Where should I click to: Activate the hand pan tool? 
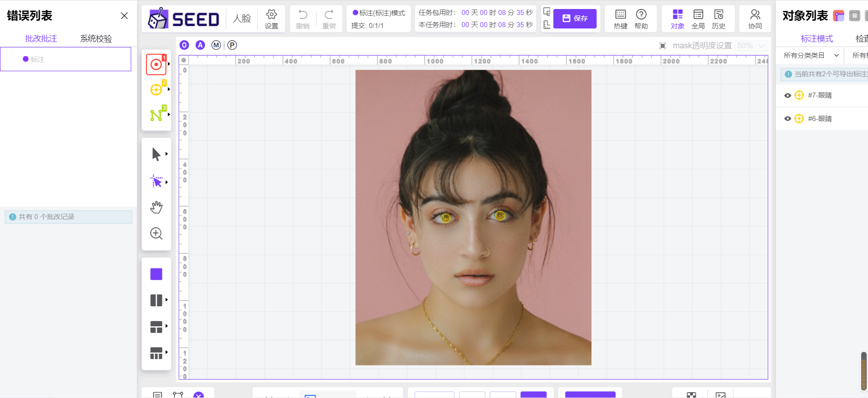tap(156, 207)
